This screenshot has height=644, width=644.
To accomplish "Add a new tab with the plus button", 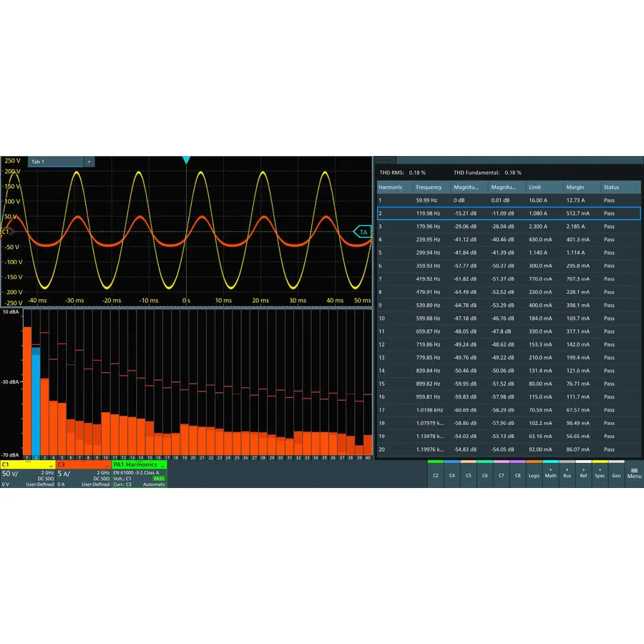I will [89, 161].
